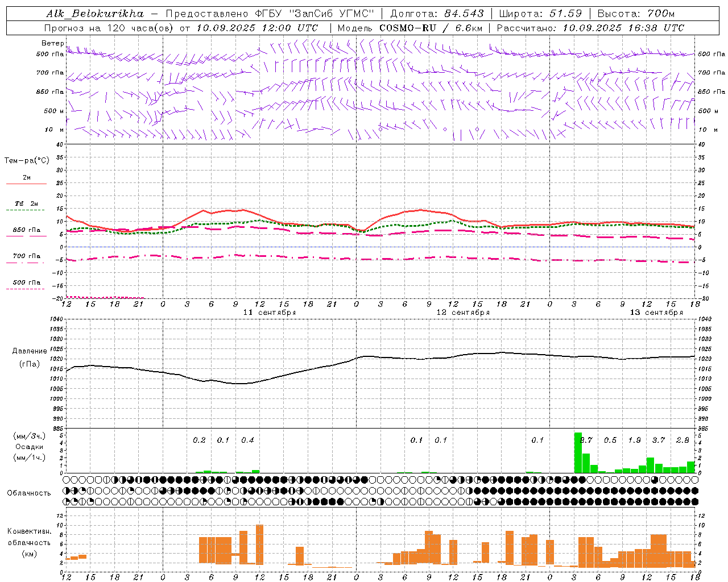The height and width of the screenshot is (582, 728).
Task: Click the date label 12 сентября
Action: coord(463,313)
